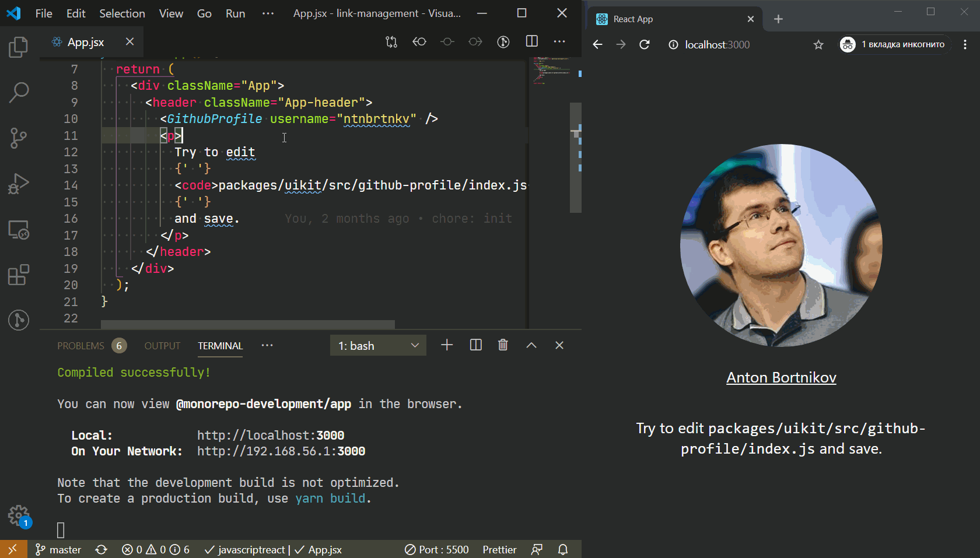
Task: Toggle Prettier formatter in status bar
Action: pyautogui.click(x=499, y=549)
